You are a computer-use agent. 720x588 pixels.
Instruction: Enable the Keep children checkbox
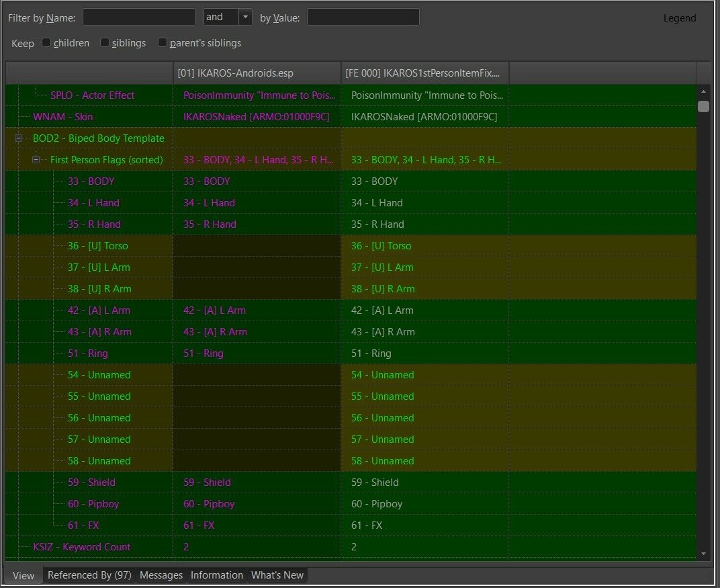tap(46, 42)
